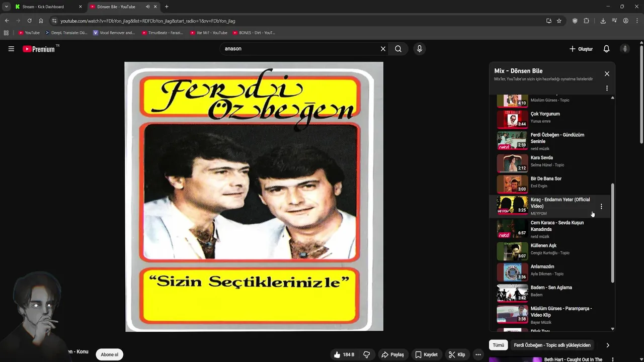The height and width of the screenshot is (362, 644).
Task: Go to browser home page
Action: pyautogui.click(x=41, y=21)
